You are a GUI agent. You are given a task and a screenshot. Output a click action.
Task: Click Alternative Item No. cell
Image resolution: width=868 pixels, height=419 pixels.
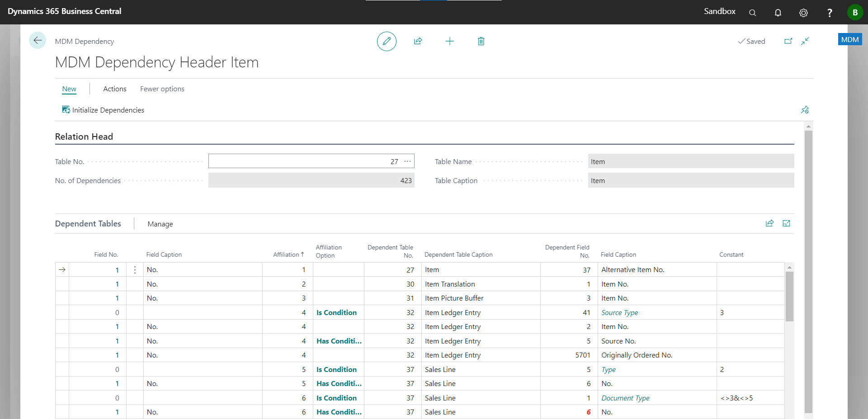(657, 270)
